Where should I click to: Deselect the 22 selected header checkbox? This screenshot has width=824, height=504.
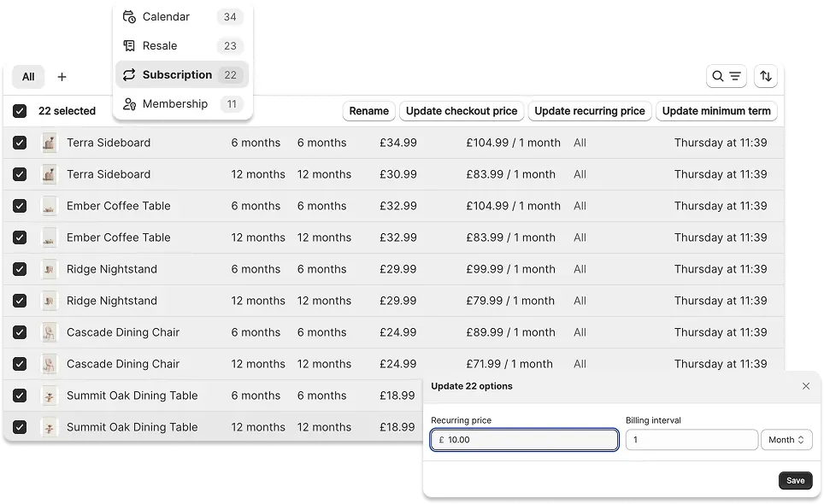coord(20,110)
